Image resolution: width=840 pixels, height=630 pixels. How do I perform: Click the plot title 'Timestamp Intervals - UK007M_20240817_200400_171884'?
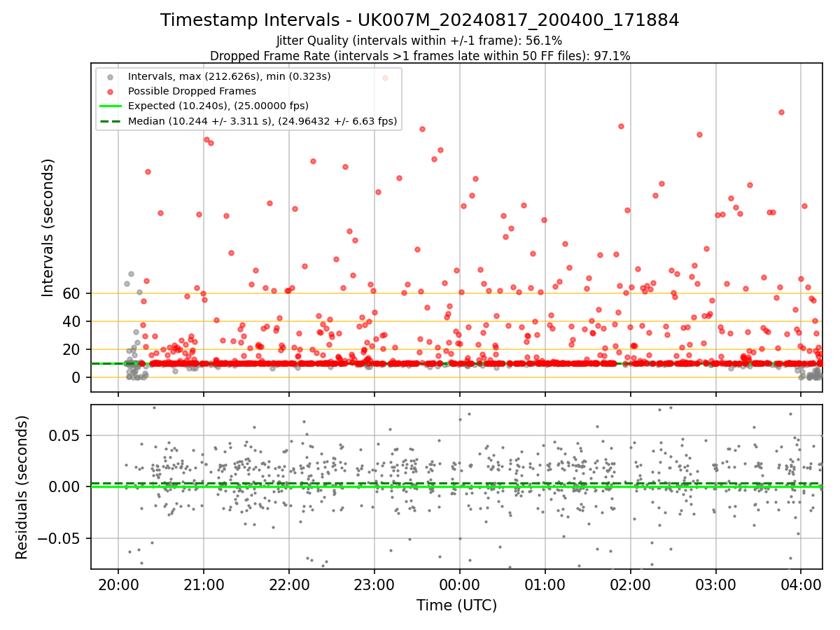pos(420,20)
